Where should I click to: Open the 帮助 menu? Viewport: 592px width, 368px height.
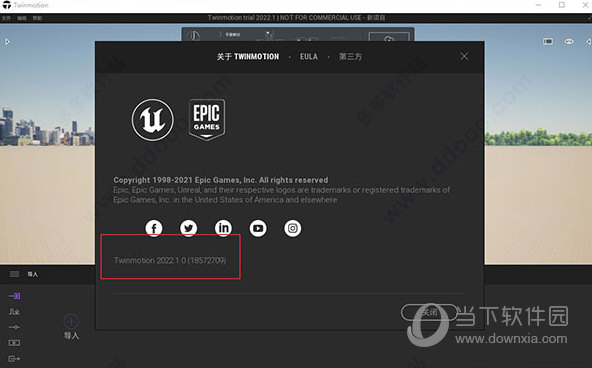(x=37, y=18)
